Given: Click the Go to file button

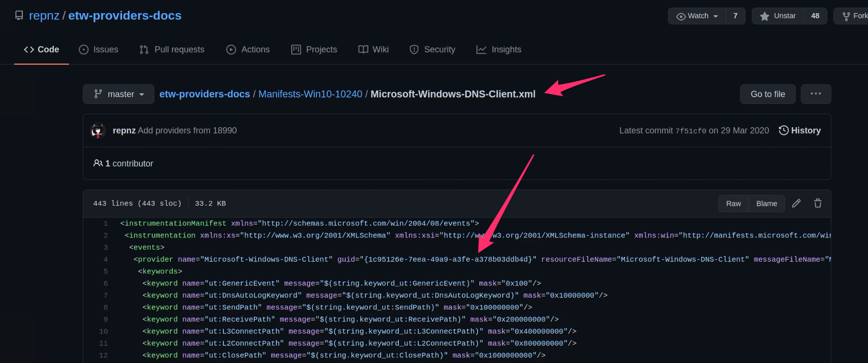Looking at the screenshot, I should point(768,94).
